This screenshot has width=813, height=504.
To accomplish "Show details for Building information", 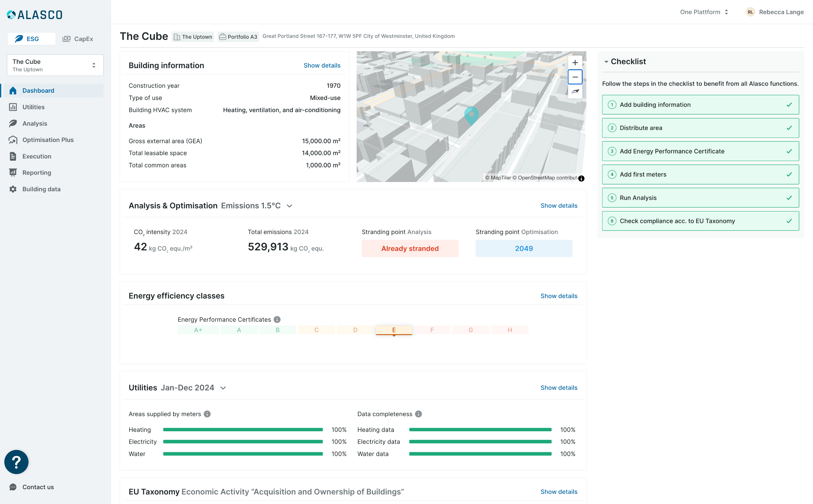I will (x=322, y=65).
